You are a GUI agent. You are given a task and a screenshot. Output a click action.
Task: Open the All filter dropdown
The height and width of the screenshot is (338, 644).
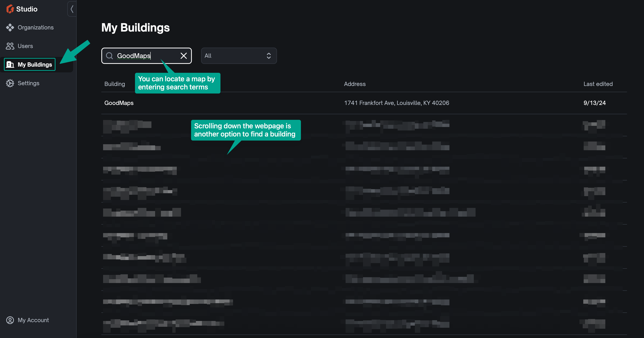click(x=239, y=56)
